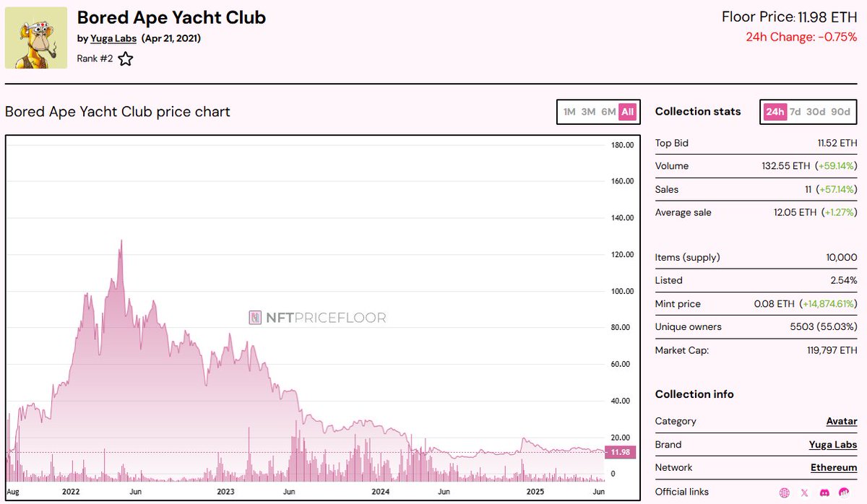Click the Bored Ape collection avatar image
The height and width of the screenshot is (504, 867).
pyautogui.click(x=36, y=38)
